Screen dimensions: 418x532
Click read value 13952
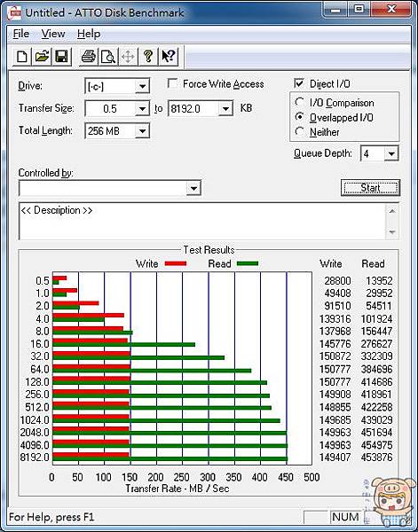(379, 281)
